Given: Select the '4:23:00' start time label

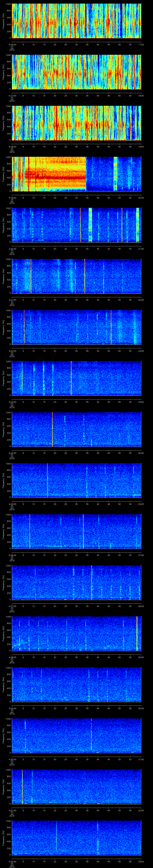Looking at the screenshot, I should (12, 402).
